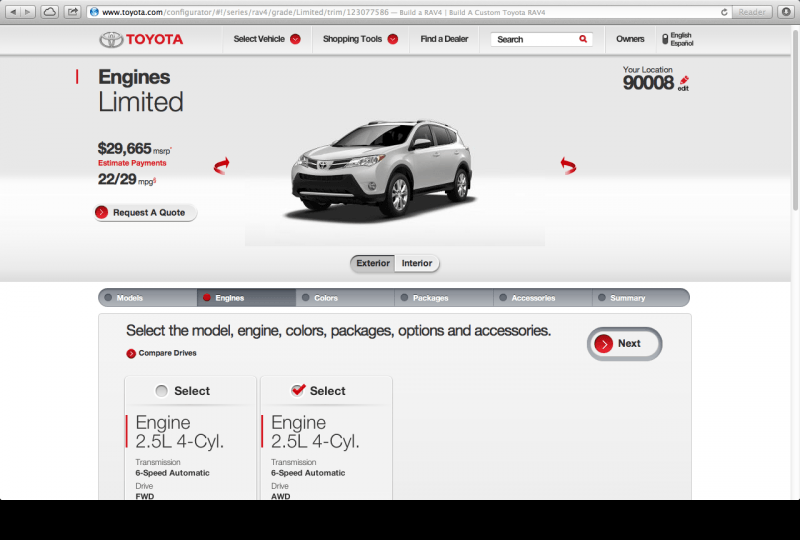Click the vertical page scrollbar
The height and width of the screenshot is (540, 800).
(795, 120)
